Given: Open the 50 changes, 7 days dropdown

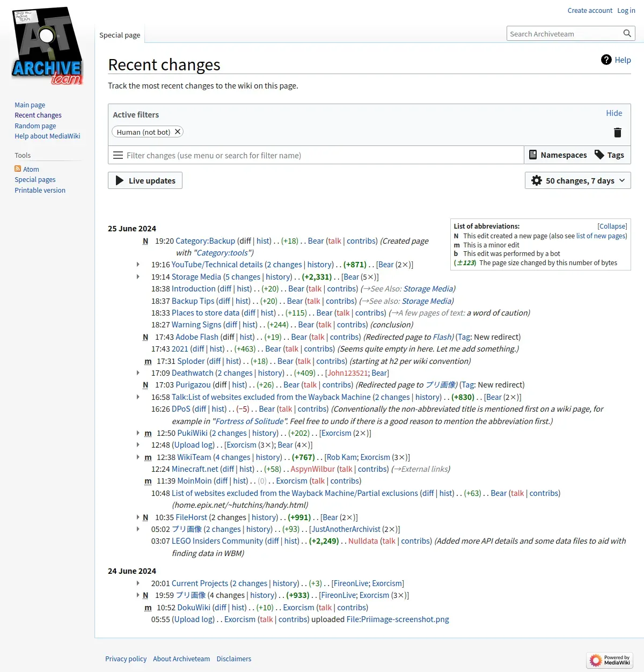Looking at the screenshot, I should pyautogui.click(x=578, y=181).
